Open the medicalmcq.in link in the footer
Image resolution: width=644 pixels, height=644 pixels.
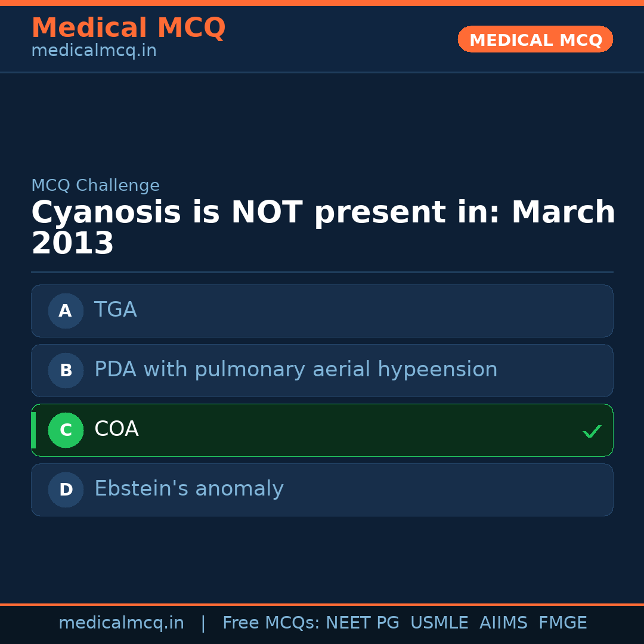coord(121,623)
